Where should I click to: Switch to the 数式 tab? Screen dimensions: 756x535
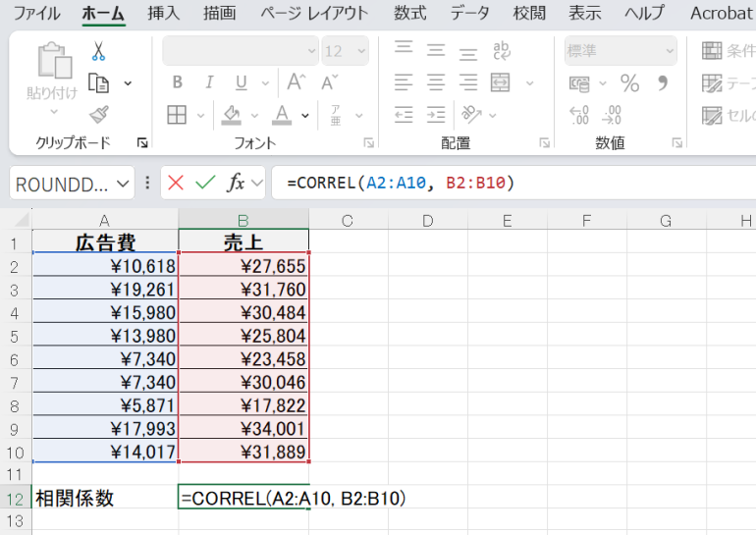[x=409, y=13]
